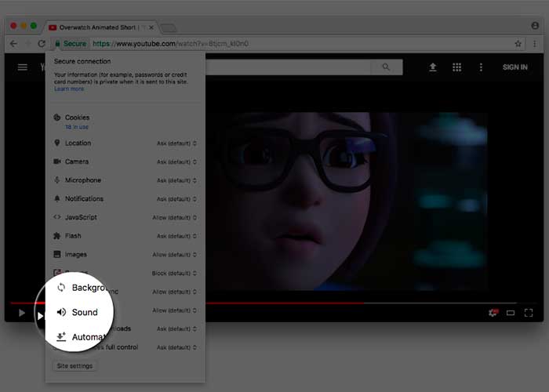549x392 pixels.
Task: Click the Site settings button
Action: tap(75, 366)
